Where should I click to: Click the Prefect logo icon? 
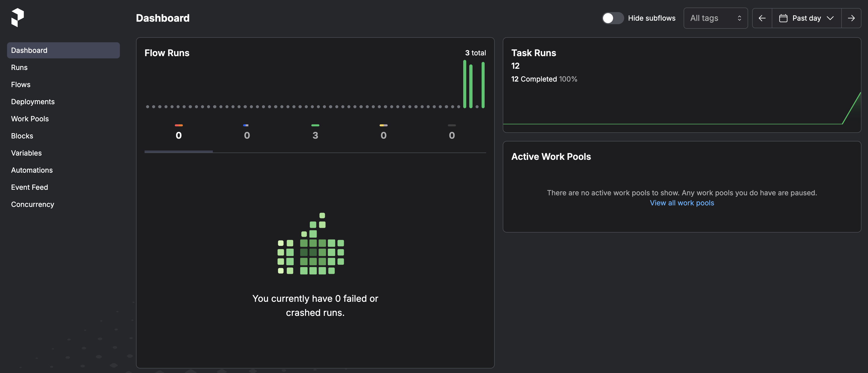pos(18,18)
